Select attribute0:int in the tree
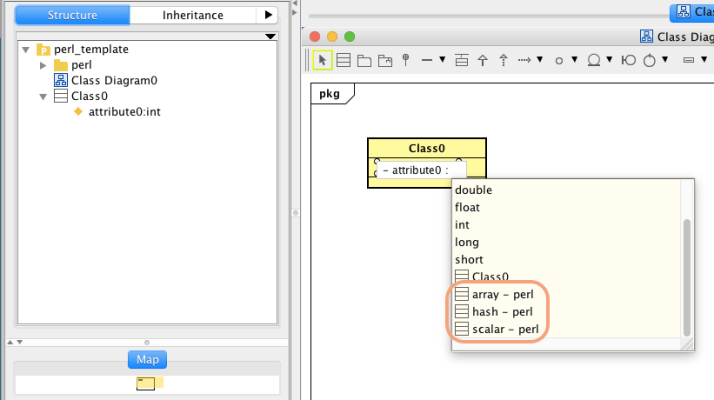Viewport: 714px width, 400px height. coord(124,112)
